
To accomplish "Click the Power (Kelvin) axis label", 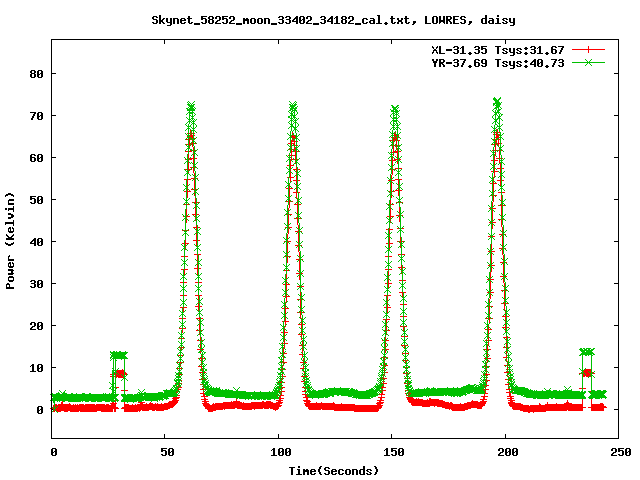I will pos(10,241).
